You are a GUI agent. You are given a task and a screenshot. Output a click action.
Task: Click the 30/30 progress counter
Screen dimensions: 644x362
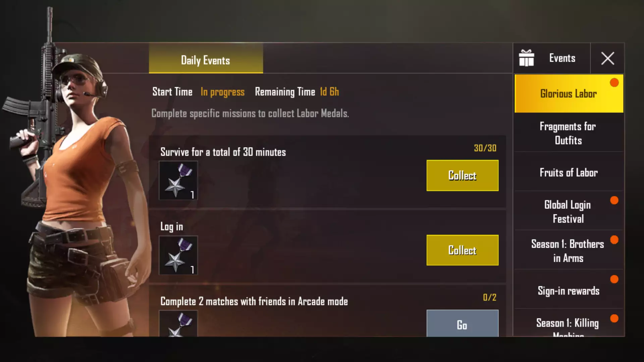pos(485,148)
